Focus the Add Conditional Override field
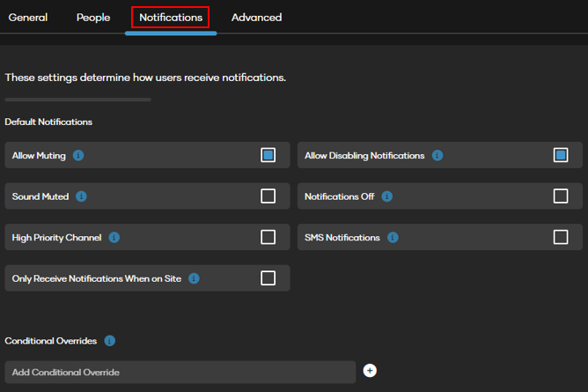The image size is (588, 392). (x=180, y=372)
